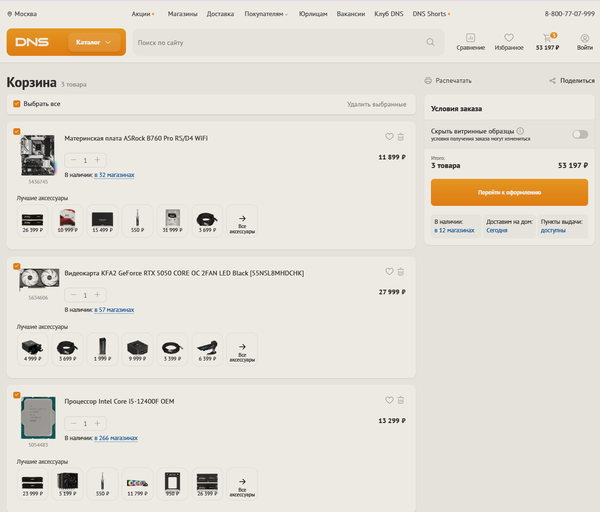Decrease quantity of Intel Core i5-12400F
The image size is (600, 512).
click(x=73, y=423)
